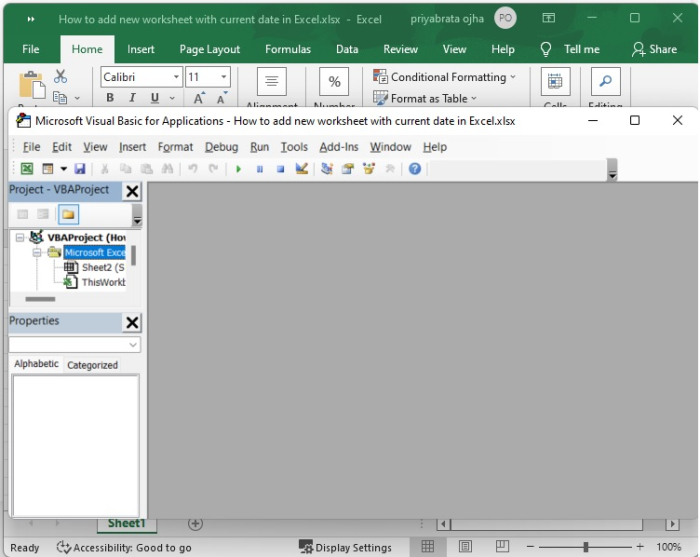Click the Break (pause) icon in the toolbar
This screenshot has height=557, width=700.
coord(260,169)
